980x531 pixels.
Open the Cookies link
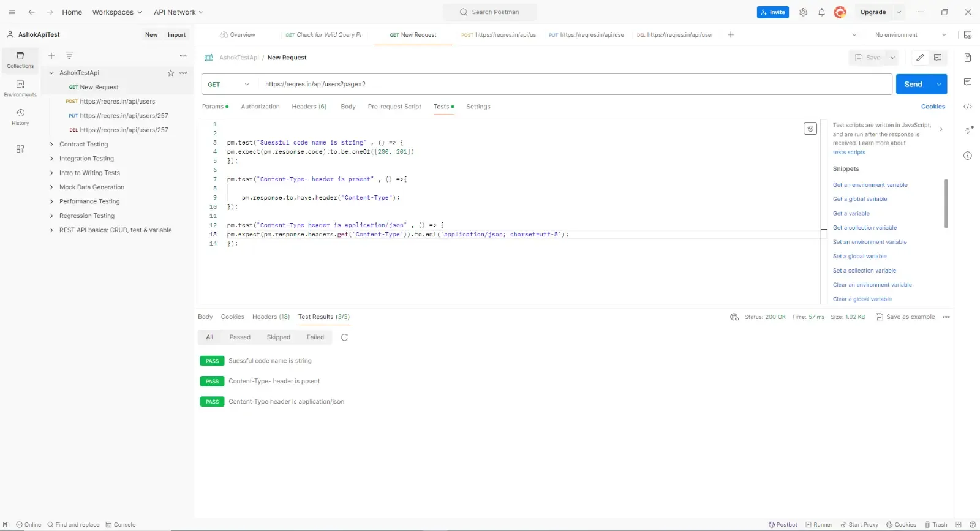point(933,107)
